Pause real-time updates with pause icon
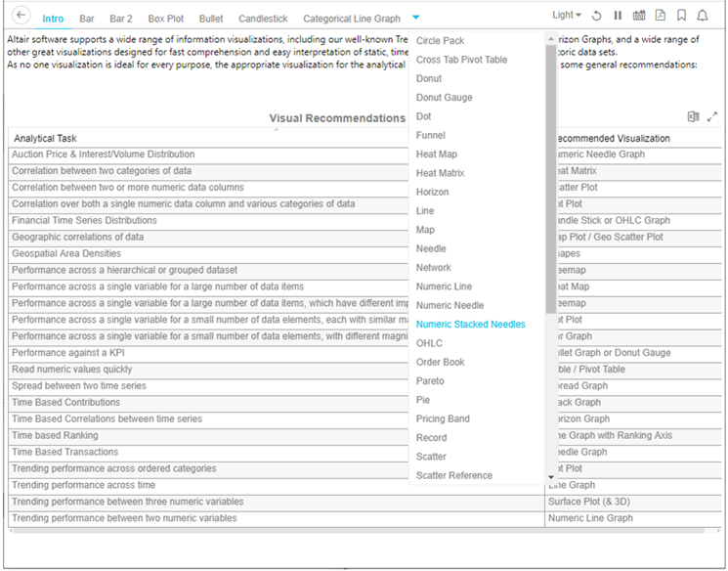 [618, 17]
